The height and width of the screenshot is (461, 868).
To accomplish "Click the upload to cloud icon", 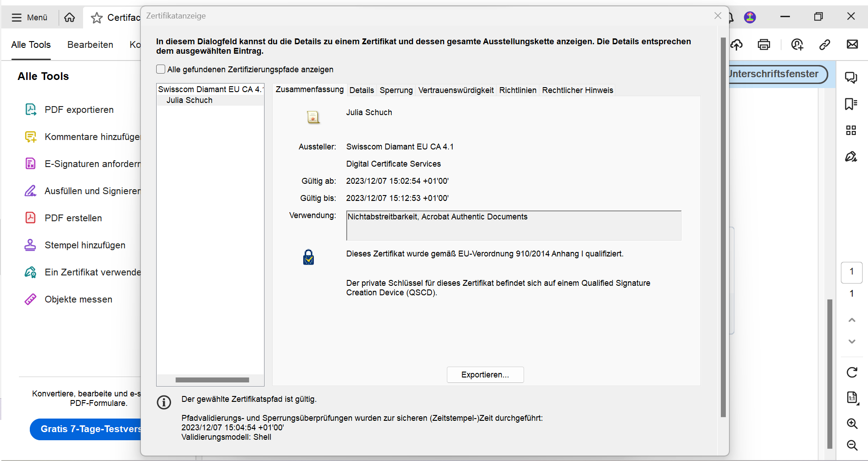I will (737, 44).
